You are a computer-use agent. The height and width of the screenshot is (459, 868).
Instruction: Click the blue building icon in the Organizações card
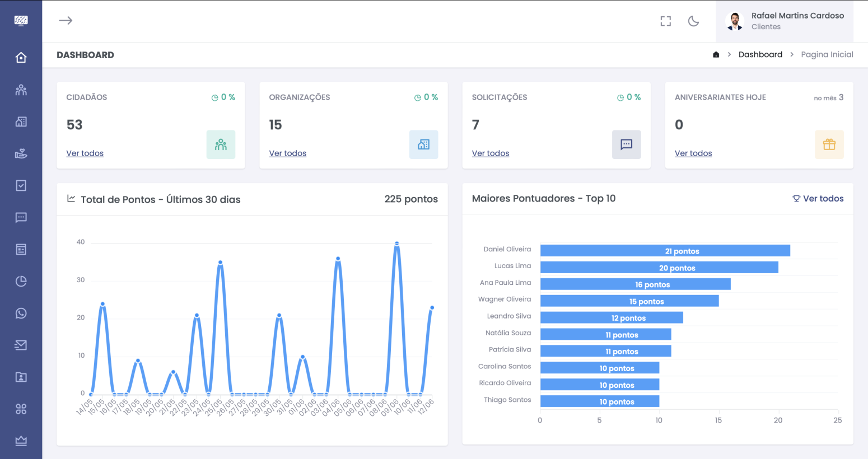pyautogui.click(x=423, y=144)
